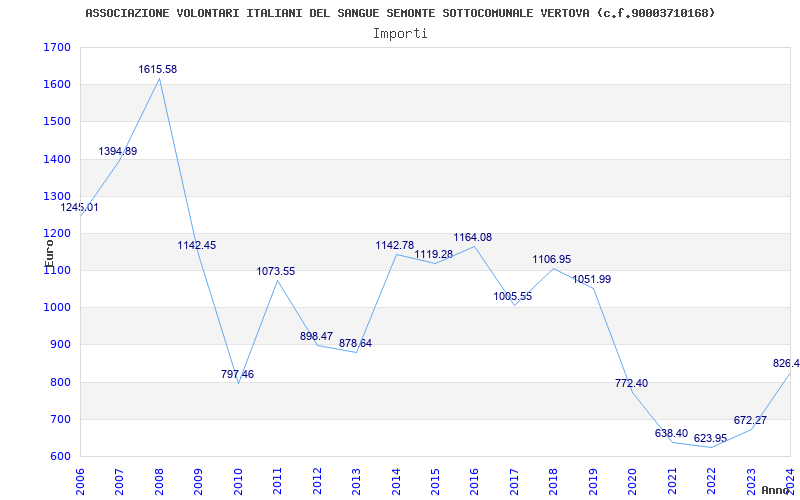
Task: Click the 2012 year axis label
Action: click(x=317, y=482)
